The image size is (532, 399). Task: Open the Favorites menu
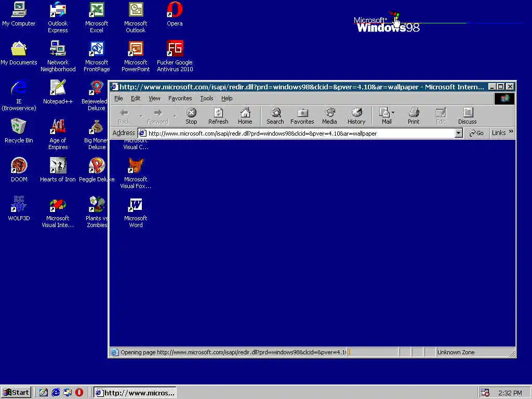click(180, 98)
